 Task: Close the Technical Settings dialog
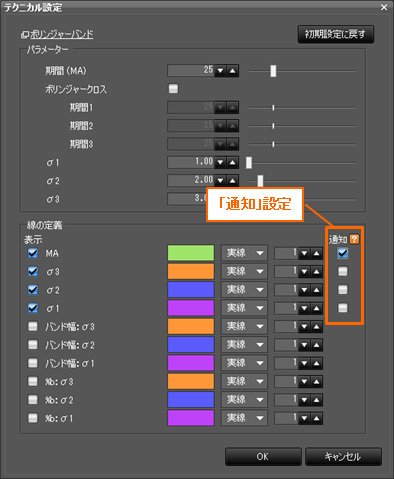(384, 7)
